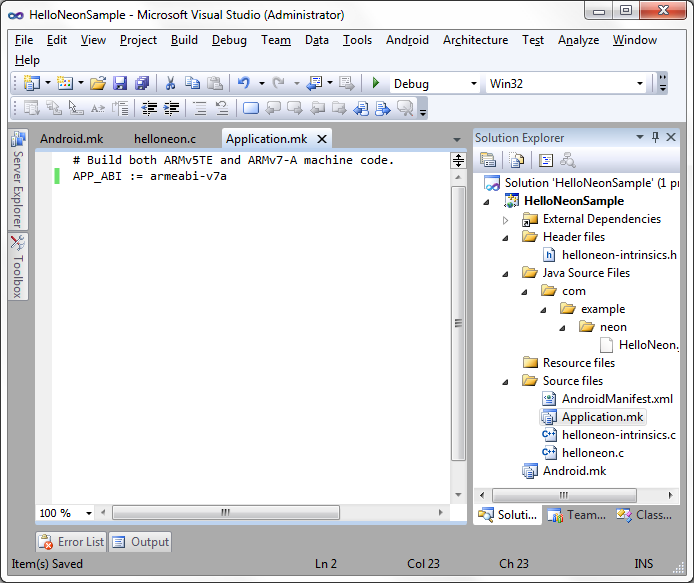
Task: Switch to the Team Explorer bottom tab
Action: (577, 515)
